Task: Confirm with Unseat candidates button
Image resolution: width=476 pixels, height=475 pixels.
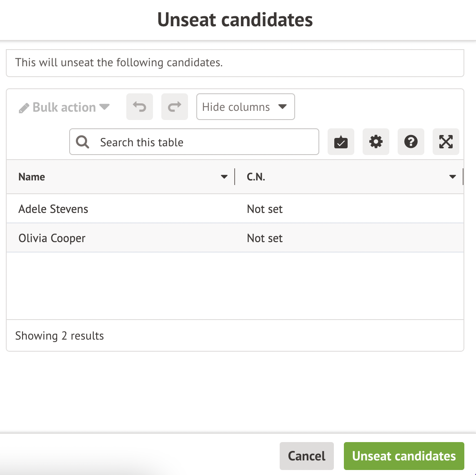Action: tap(404, 456)
